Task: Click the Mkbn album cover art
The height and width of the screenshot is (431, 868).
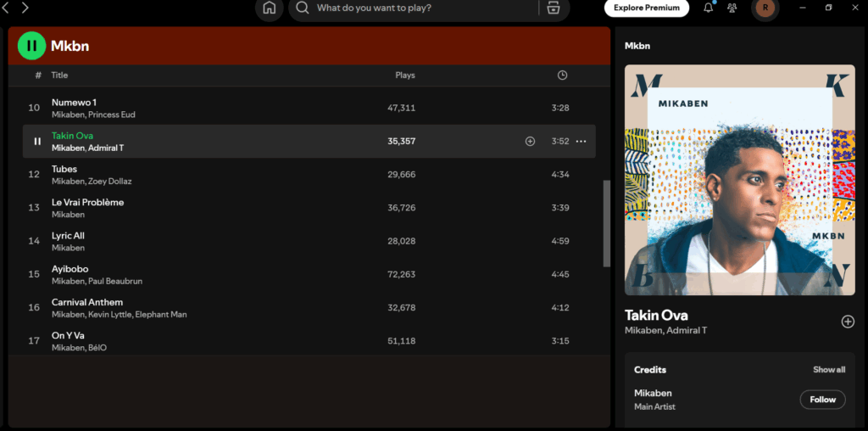Action: 739,180
